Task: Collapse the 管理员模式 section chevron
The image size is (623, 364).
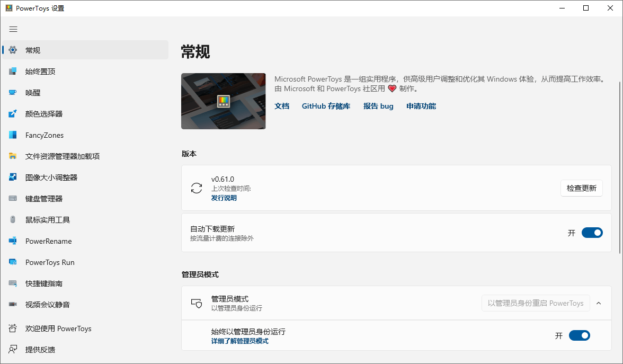Action: [598, 303]
